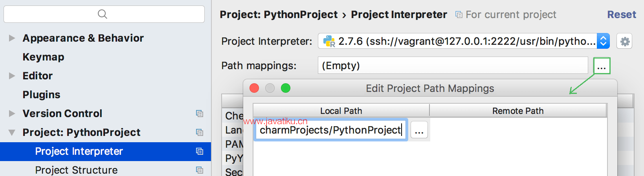Image resolution: width=644 pixels, height=176 pixels.
Task: Click Local Path text input field
Action: coord(331,130)
